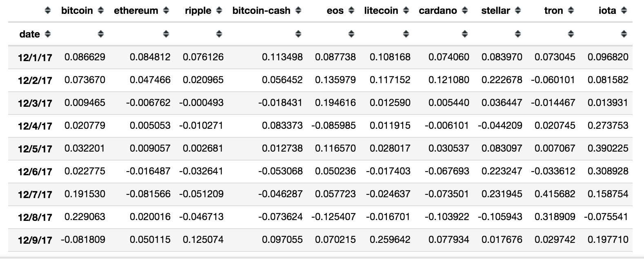The width and height of the screenshot is (644, 260).
Task: Click the sort icon next to eos
Action: [351, 11]
